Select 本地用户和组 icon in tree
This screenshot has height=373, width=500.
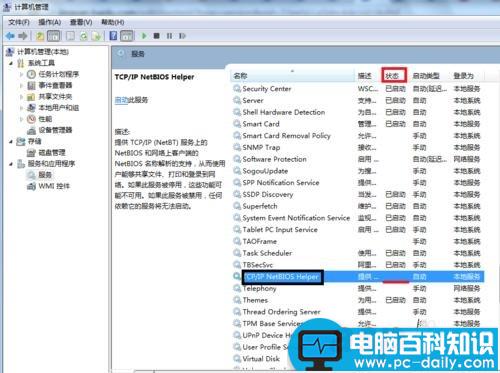[31, 108]
